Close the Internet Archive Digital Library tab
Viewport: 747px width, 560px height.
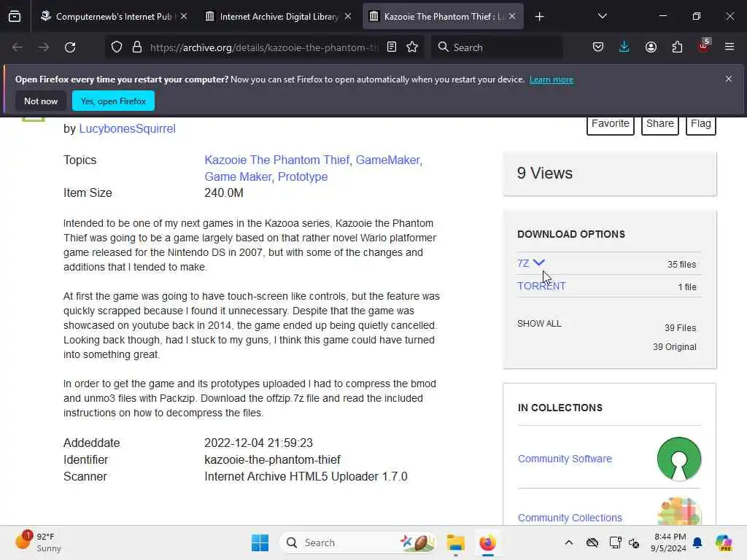click(348, 17)
